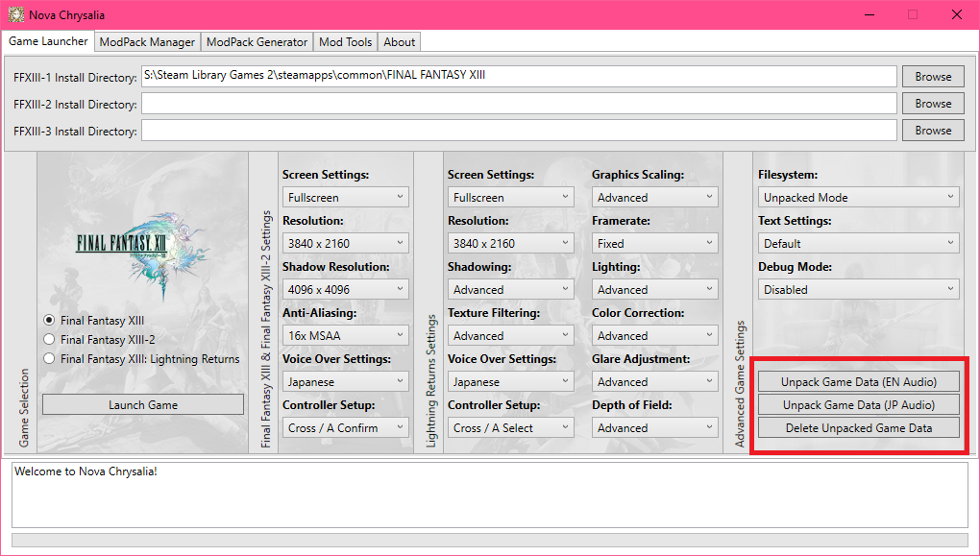
Task: Select the Final Fantasy XIII-2 radio option
Action: pos(49,339)
